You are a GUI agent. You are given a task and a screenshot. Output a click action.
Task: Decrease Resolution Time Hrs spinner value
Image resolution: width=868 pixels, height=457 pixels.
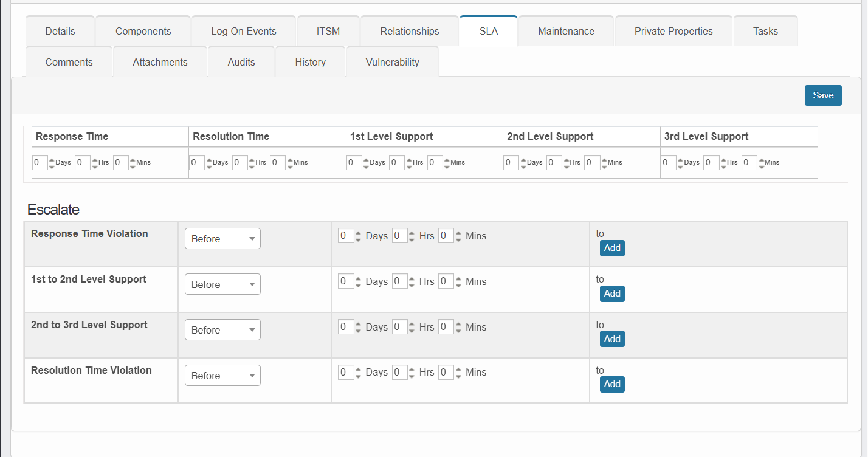pyautogui.click(x=252, y=166)
